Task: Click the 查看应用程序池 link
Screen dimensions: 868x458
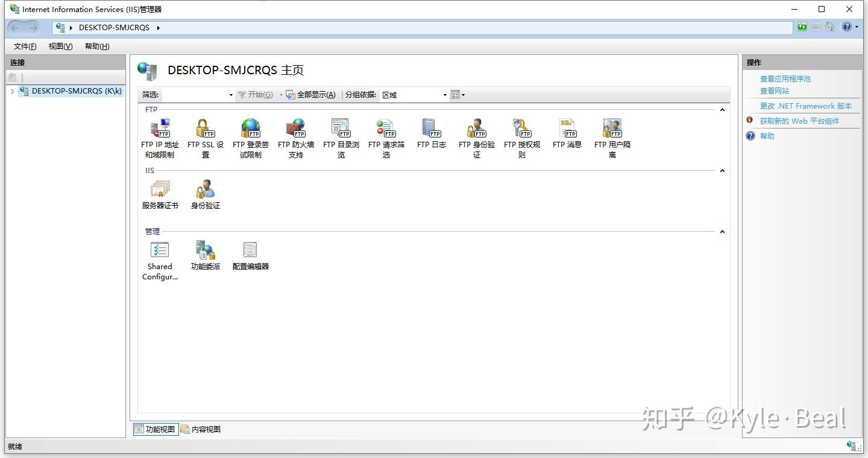Action: pyautogui.click(x=785, y=78)
